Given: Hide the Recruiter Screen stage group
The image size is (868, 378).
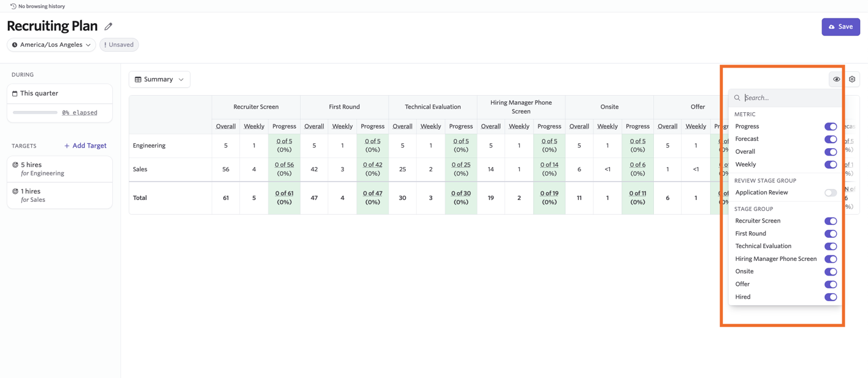Looking at the screenshot, I should (x=831, y=221).
